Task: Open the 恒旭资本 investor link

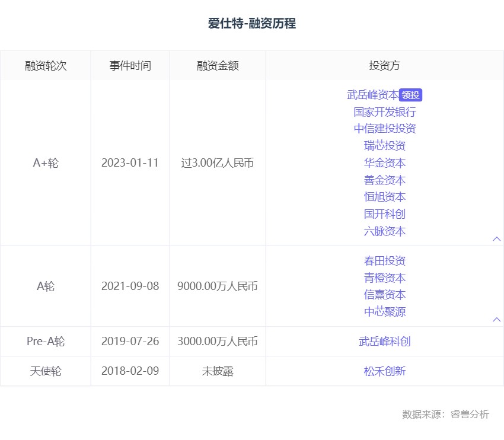Action: tap(384, 197)
